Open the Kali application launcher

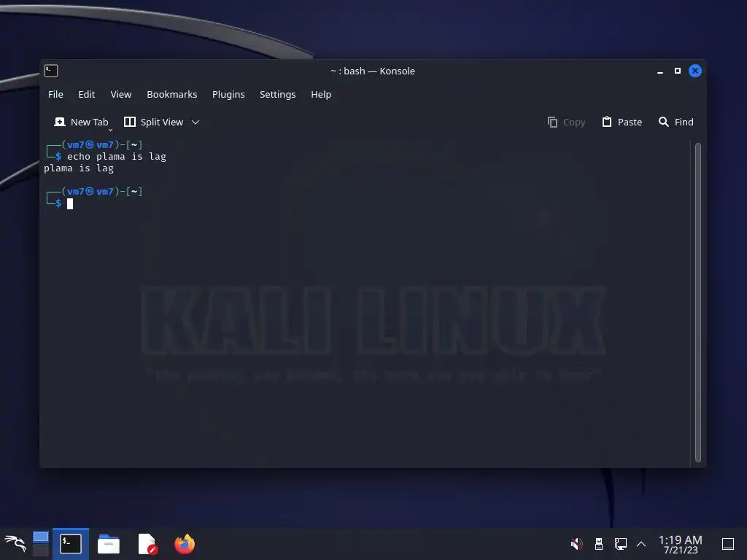coord(15,544)
